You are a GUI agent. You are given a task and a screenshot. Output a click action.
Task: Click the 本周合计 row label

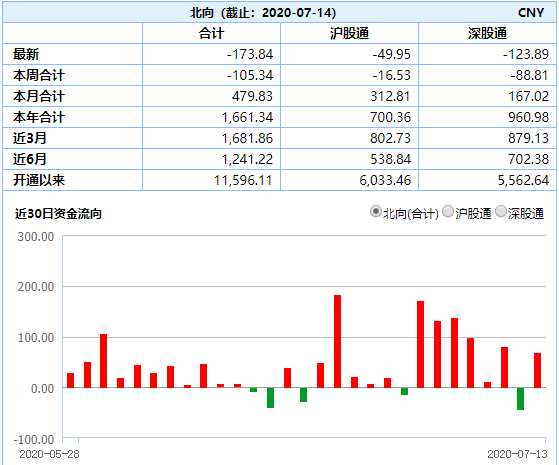point(39,75)
